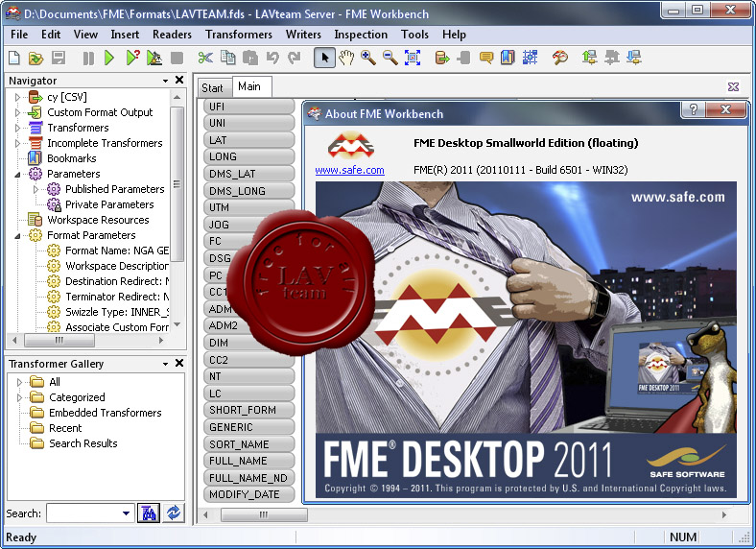The height and width of the screenshot is (549, 756).
Task: Click the Copy icon in the toolbar
Action: pyautogui.click(x=228, y=58)
